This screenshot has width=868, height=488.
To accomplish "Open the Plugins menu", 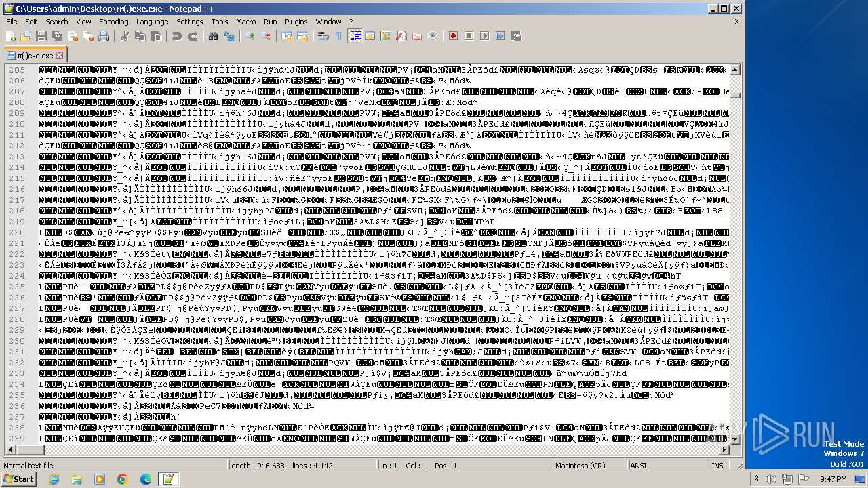I will point(296,22).
